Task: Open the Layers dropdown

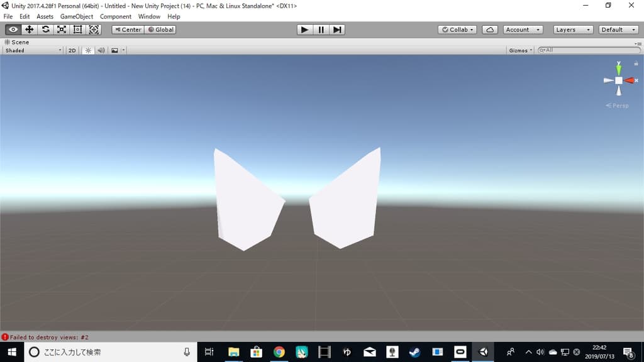Action: [x=573, y=30]
